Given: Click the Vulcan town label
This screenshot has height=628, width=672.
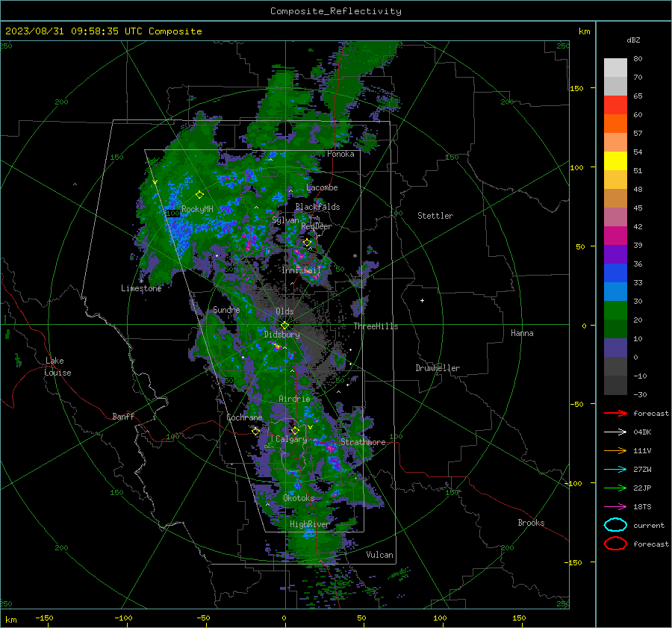Looking at the screenshot, I should pos(379,555).
